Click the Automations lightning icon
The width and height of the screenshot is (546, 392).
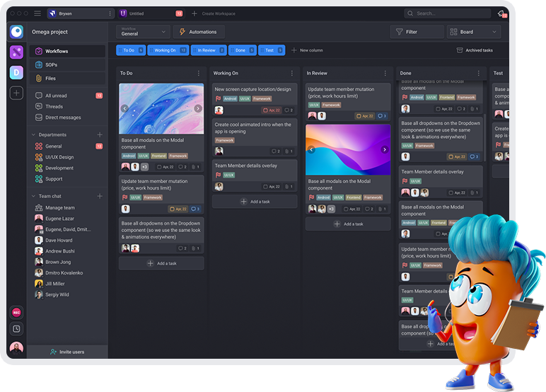point(182,32)
